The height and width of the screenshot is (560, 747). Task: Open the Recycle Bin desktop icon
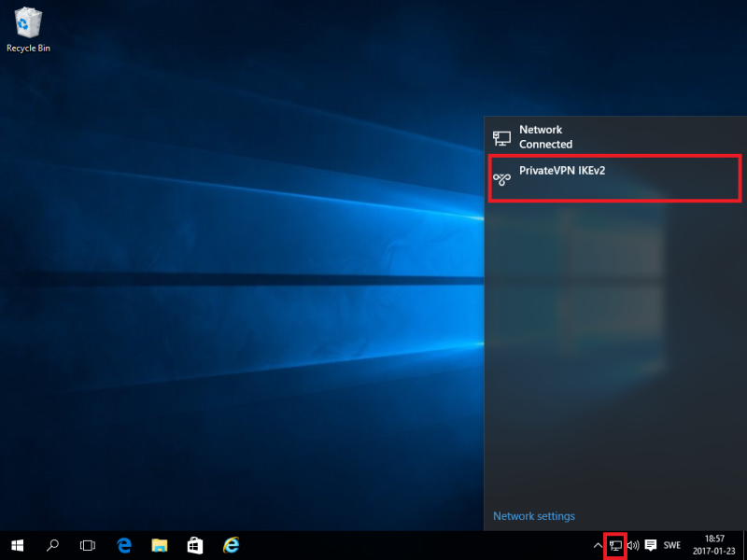coord(29,26)
